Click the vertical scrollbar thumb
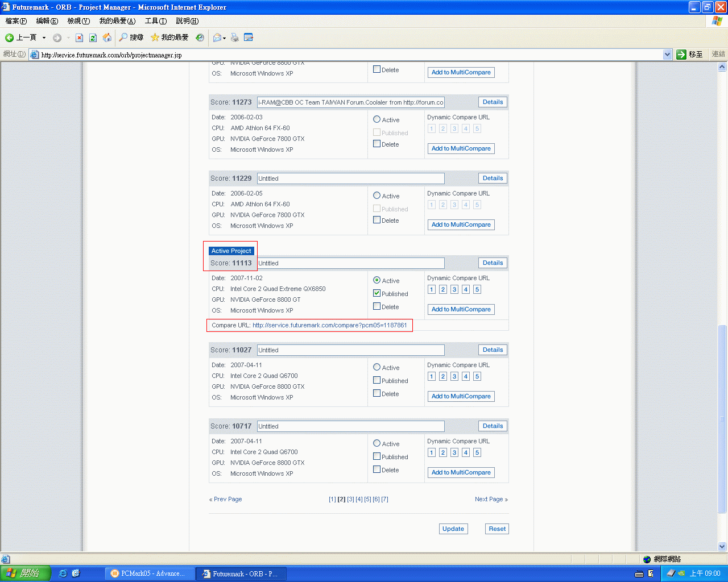This screenshot has height=582, width=728. coord(722,418)
